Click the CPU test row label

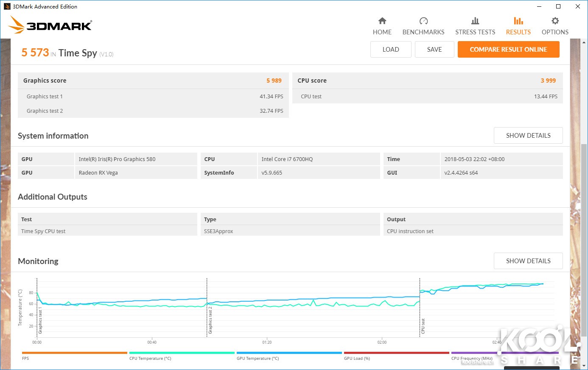point(311,97)
